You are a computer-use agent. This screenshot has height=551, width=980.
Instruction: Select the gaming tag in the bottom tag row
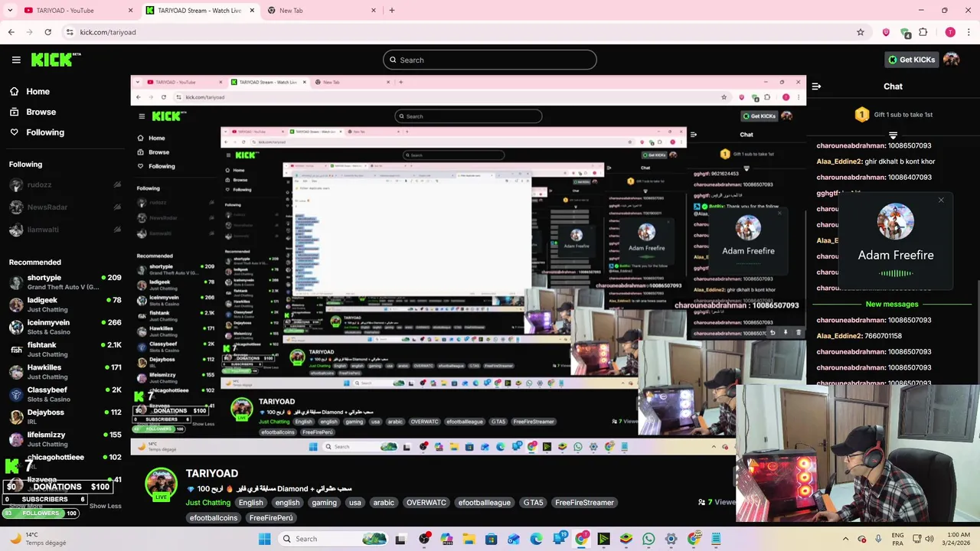(324, 503)
